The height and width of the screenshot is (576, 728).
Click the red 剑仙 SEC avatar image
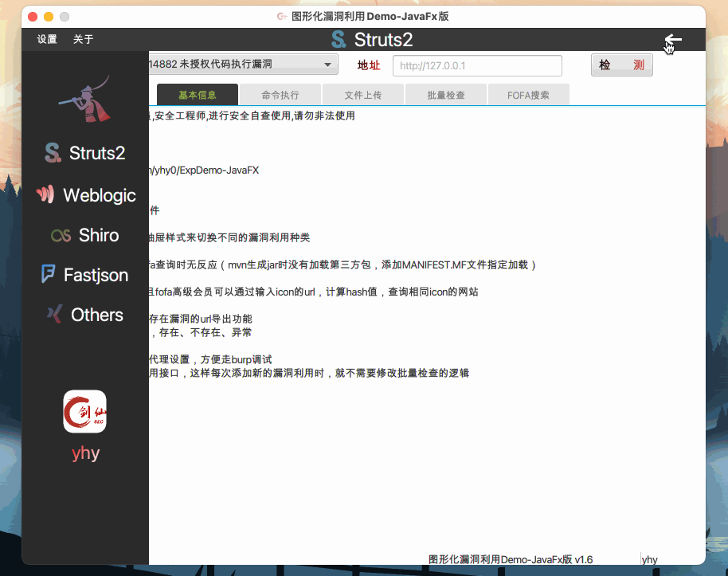(x=85, y=412)
